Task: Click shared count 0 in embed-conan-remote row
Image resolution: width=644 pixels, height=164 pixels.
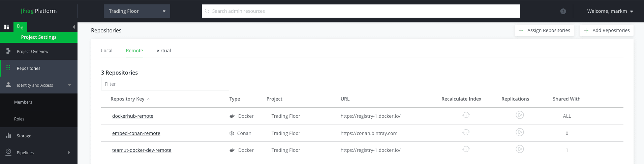Action: click(567, 133)
